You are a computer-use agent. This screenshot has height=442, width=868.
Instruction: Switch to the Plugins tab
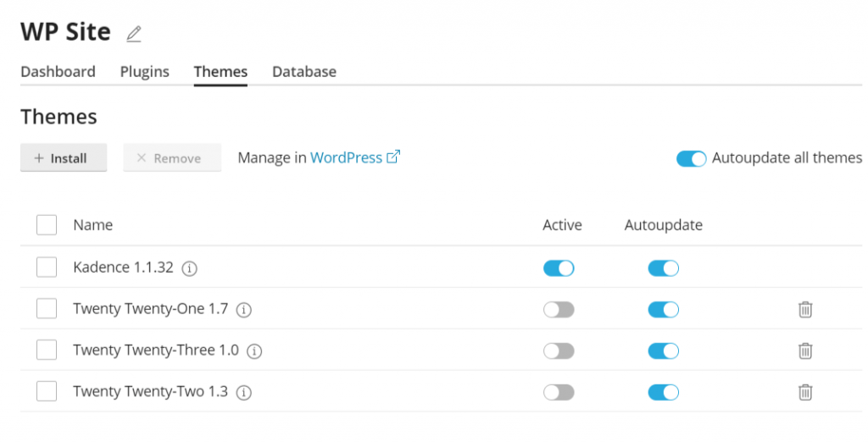click(x=144, y=72)
